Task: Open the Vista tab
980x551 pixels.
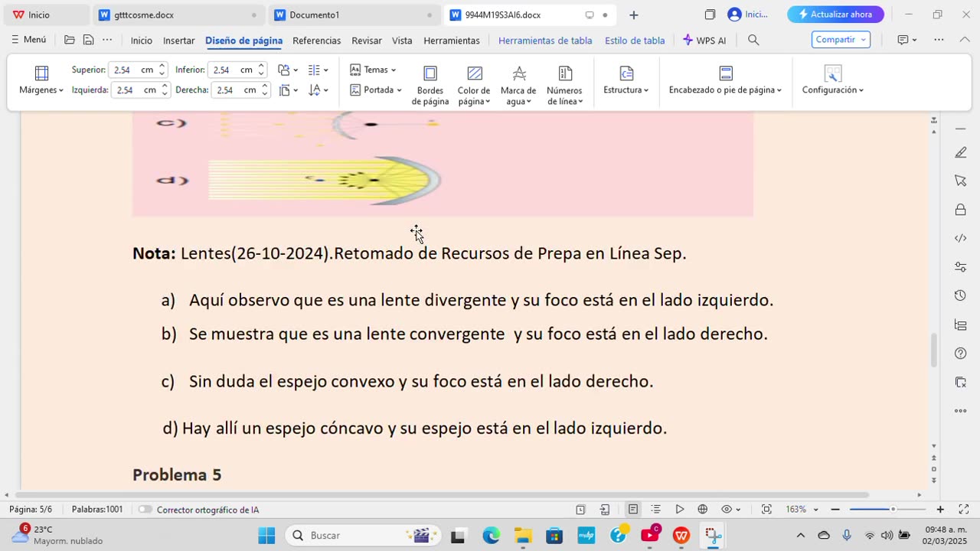Action: click(402, 41)
